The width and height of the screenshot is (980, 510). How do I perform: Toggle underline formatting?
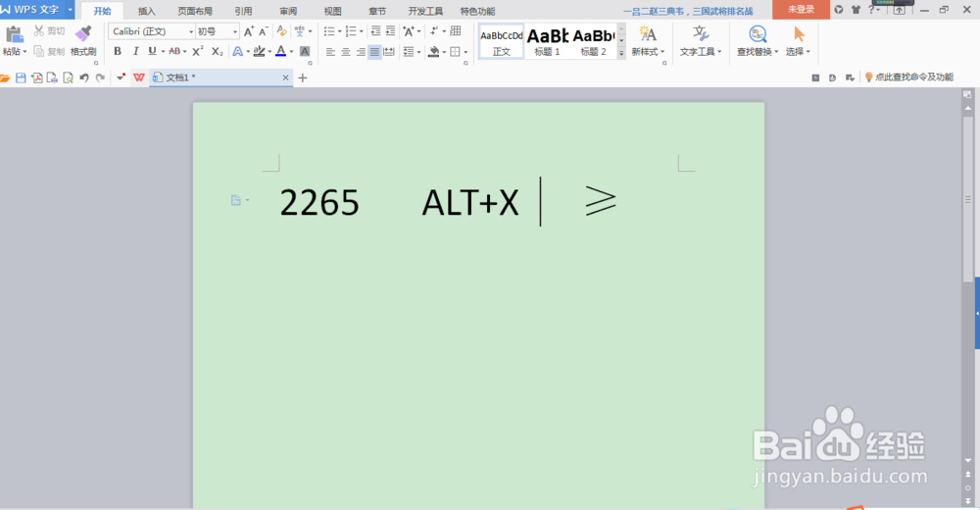(152, 51)
